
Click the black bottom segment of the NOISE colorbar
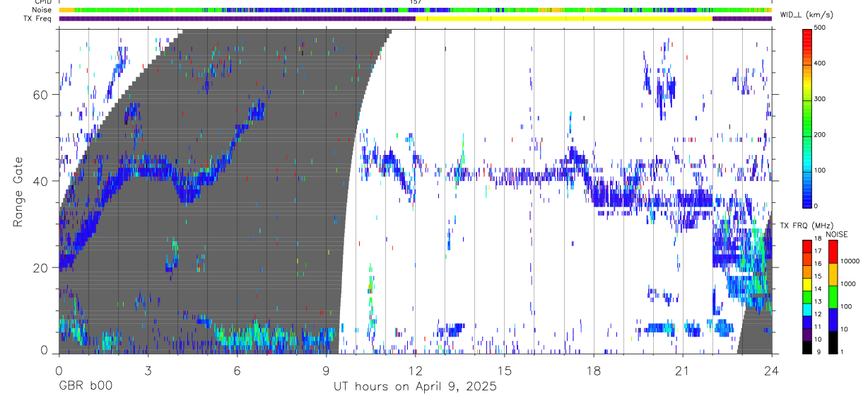tap(833, 342)
